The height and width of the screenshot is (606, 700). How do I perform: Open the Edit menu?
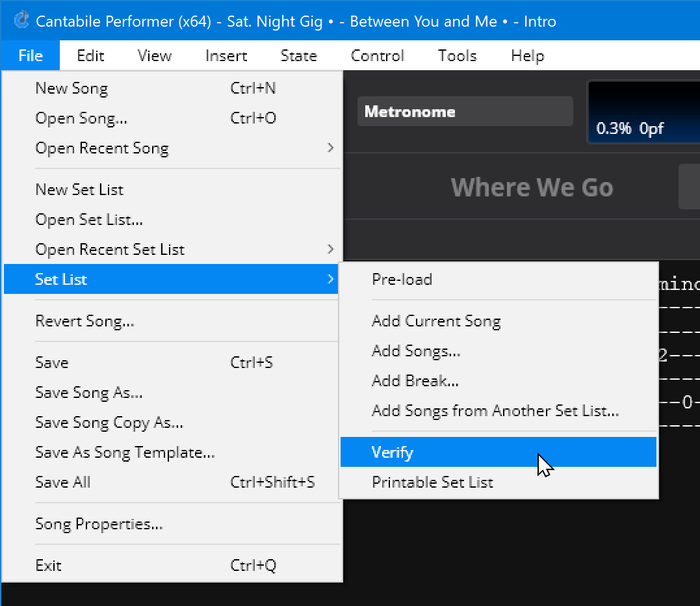click(90, 55)
